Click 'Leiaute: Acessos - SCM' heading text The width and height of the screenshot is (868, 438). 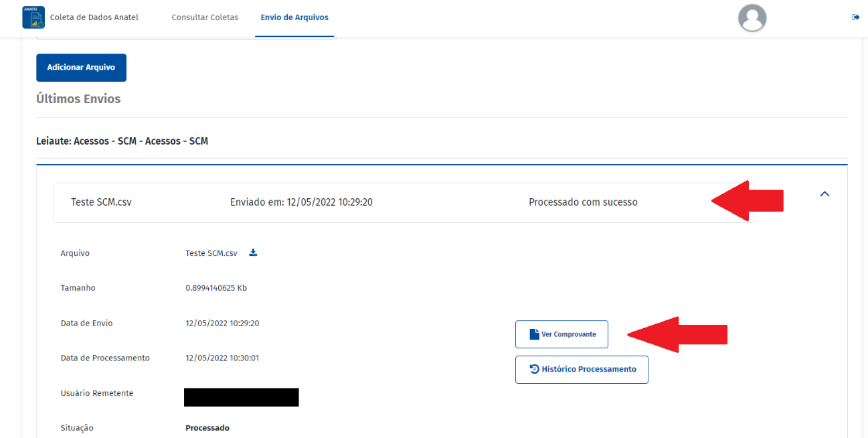[122, 141]
